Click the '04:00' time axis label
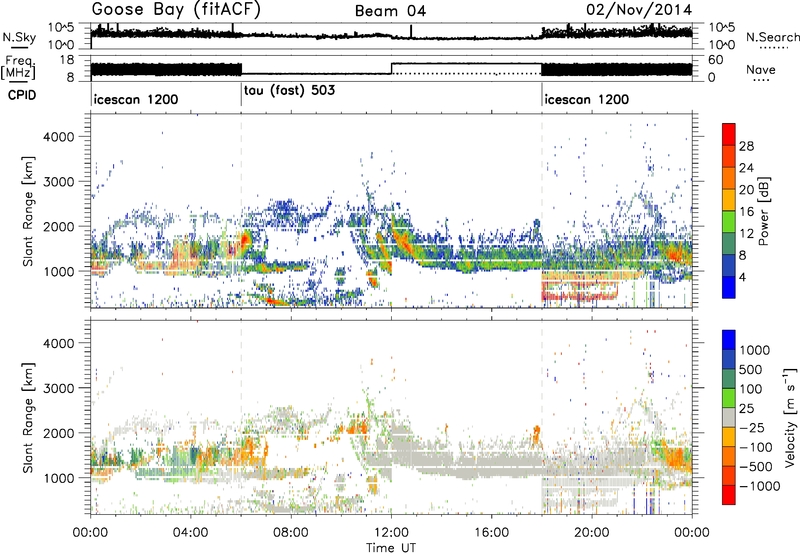800x554 pixels. coord(191,533)
